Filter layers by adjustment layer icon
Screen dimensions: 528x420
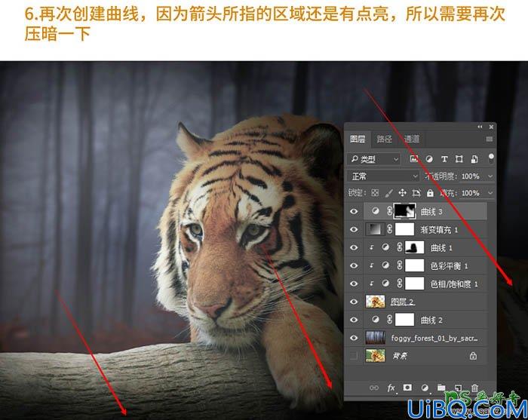coord(429,159)
